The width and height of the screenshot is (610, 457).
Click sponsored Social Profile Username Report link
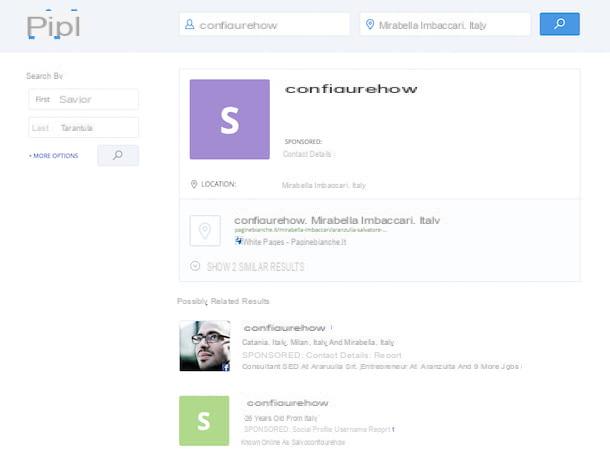(319, 429)
